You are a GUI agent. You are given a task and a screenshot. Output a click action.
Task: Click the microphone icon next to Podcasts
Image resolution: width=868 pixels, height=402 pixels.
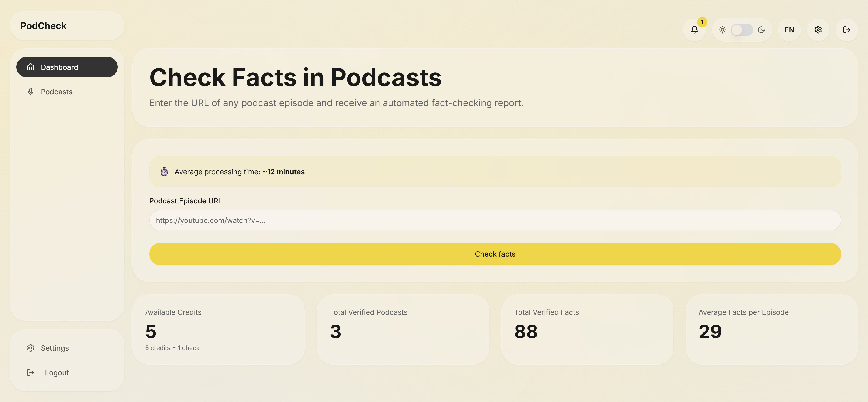[x=31, y=92]
